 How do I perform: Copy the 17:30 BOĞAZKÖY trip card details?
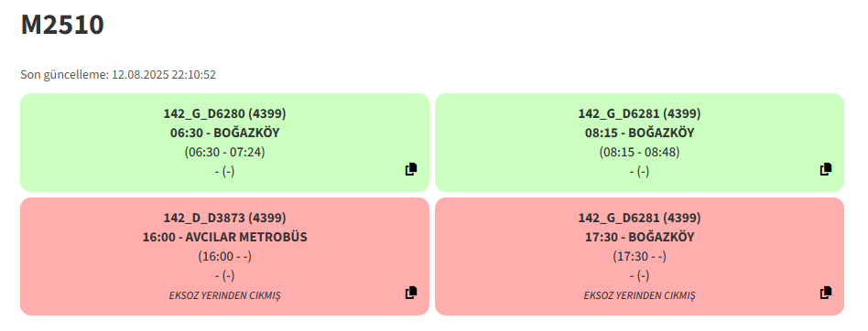click(x=825, y=293)
